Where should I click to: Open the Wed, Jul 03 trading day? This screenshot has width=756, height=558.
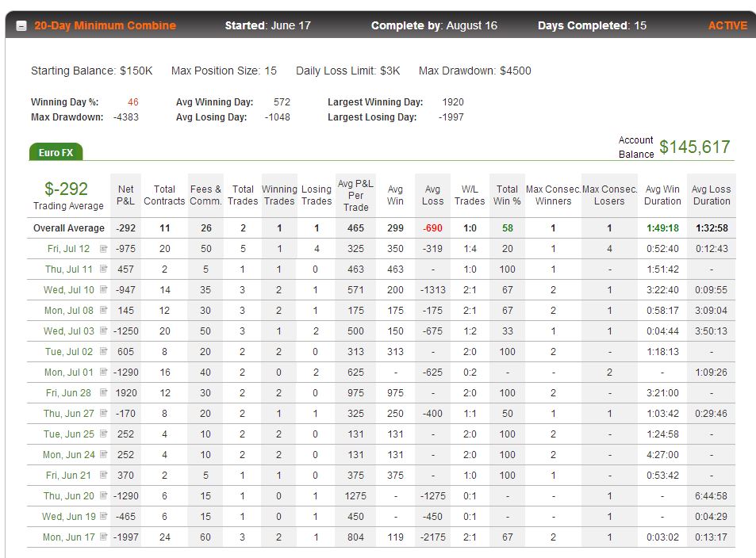click(68, 331)
